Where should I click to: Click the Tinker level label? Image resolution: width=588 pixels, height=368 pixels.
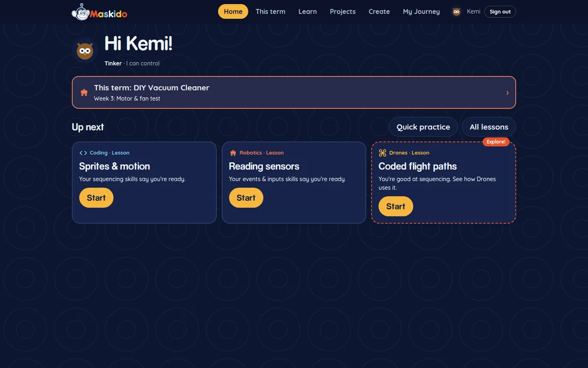(113, 63)
